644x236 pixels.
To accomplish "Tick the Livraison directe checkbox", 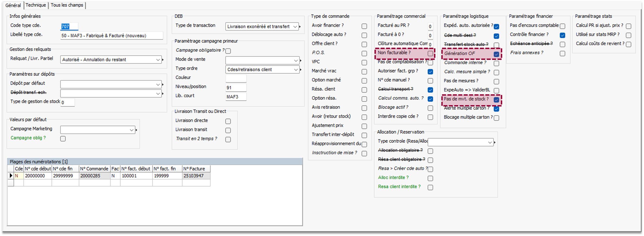I will (228, 121).
